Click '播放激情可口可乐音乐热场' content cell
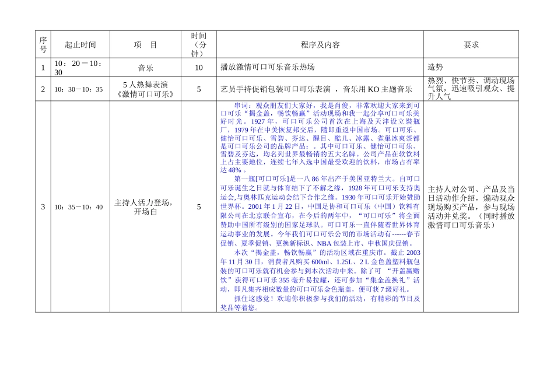Screen dimensions: 554x392 pyautogui.click(x=320, y=68)
